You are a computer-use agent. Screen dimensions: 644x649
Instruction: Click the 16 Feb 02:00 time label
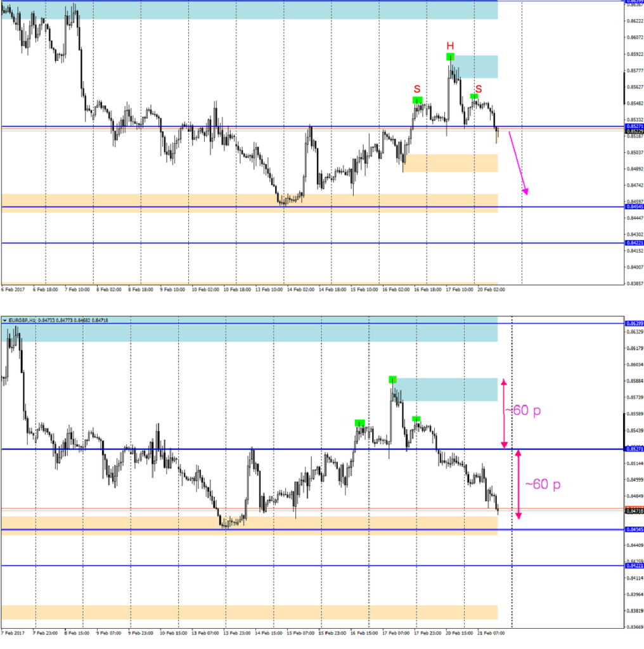(396, 289)
